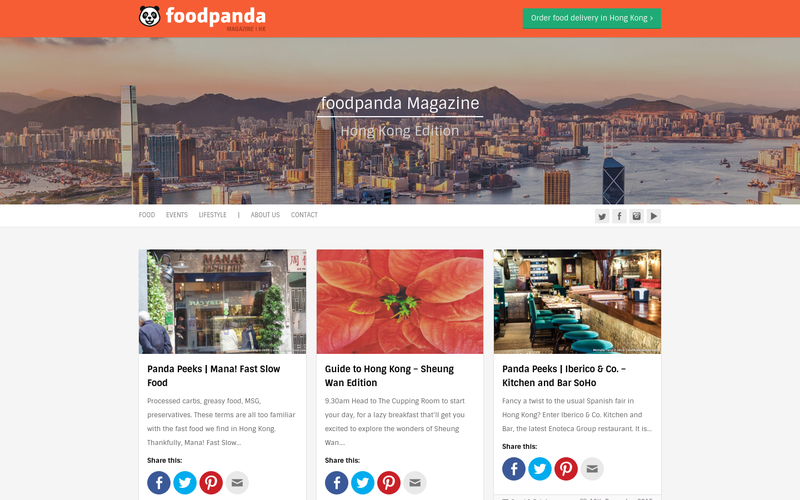Open the Instagram icon in navigation bar
Screen dimensions: 800x500
pos(636,216)
